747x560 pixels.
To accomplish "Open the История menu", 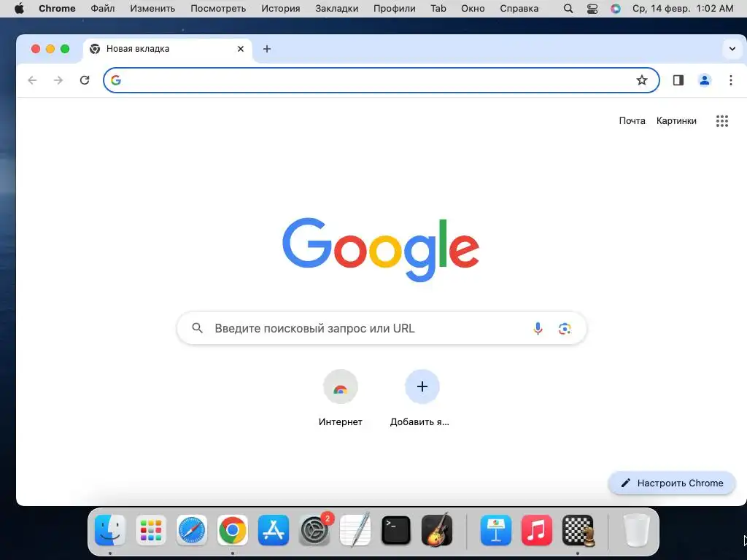I will (281, 9).
